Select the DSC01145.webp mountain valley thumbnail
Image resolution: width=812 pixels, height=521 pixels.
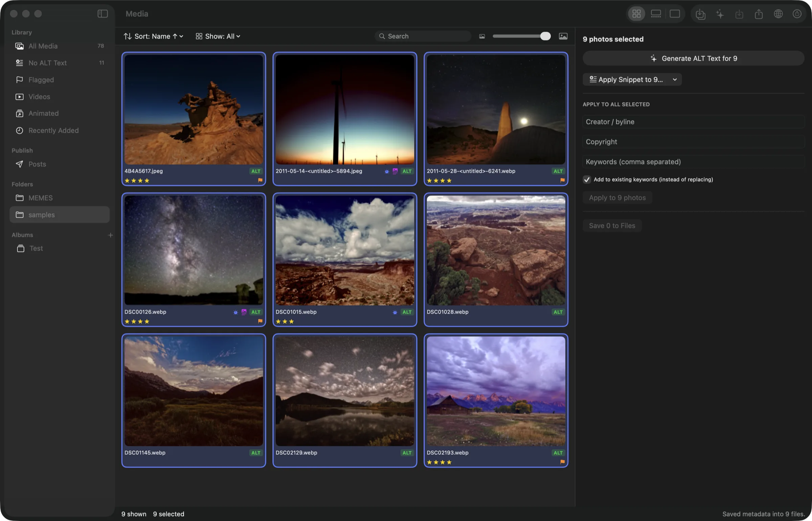pyautogui.click(x=194, y=391)
